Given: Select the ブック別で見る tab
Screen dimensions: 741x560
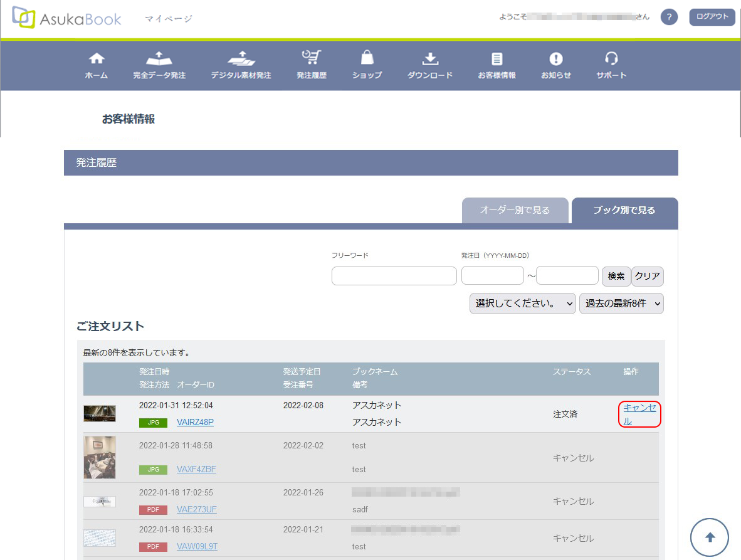Looking at the screenshot, I should tap(624, 211).
